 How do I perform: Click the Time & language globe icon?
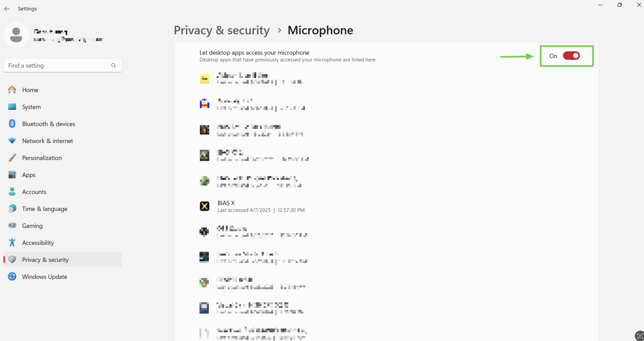click(12, 209)
